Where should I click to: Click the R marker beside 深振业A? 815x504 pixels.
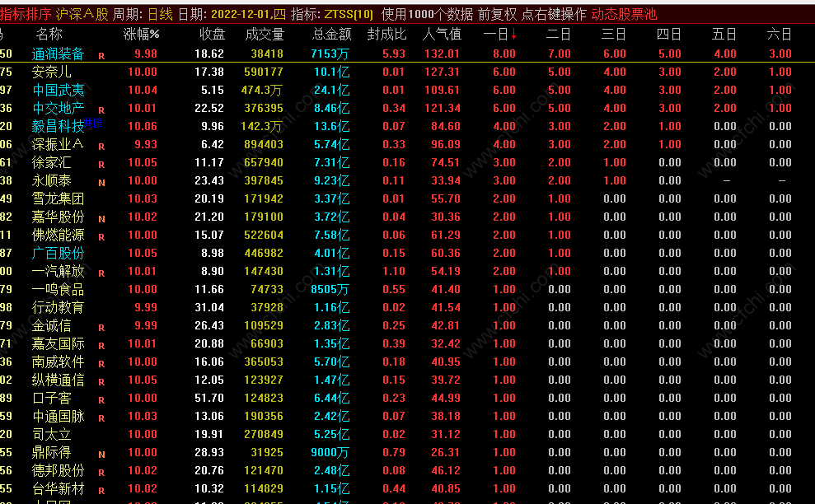click(x=102, y=147)
